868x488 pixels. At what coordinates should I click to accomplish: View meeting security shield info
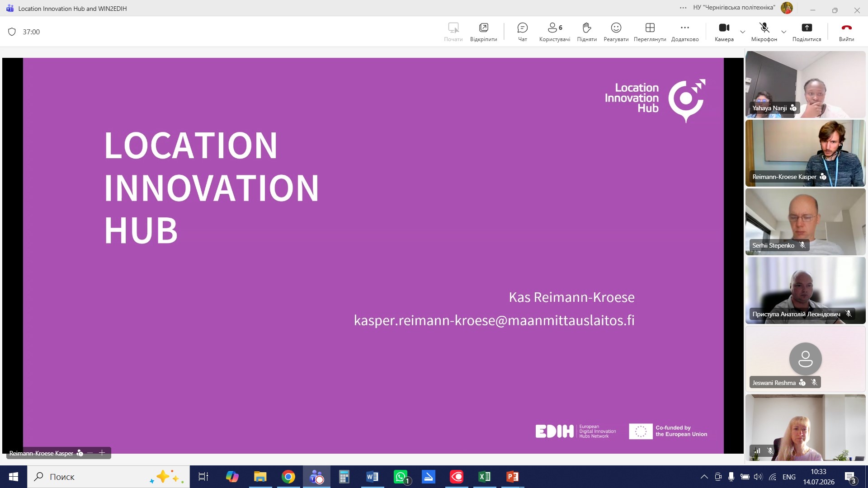pos(12,32)
